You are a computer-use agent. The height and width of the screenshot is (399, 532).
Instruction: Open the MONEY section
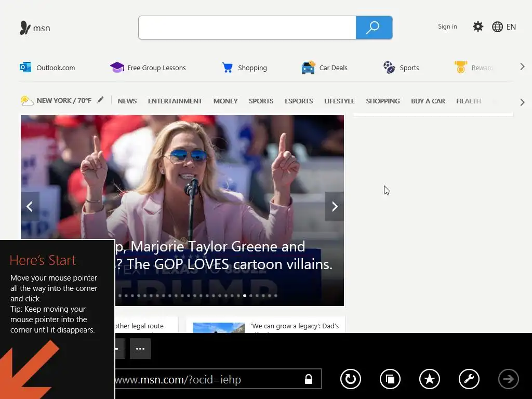(x=225, y=101)
